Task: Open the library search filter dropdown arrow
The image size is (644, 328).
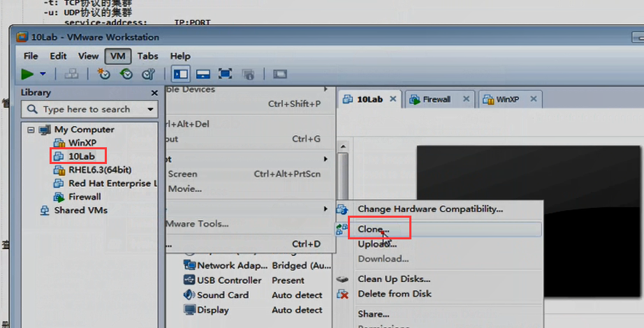Action: coord(150,109)
